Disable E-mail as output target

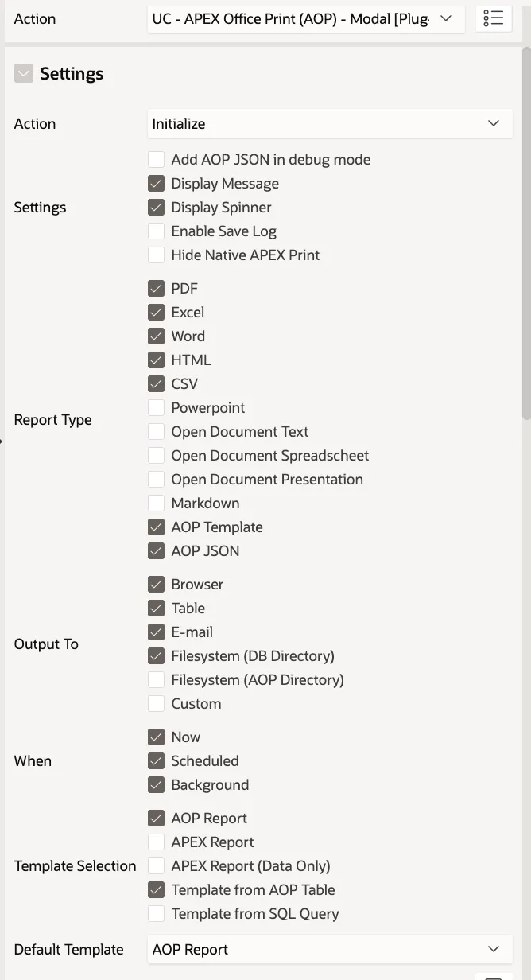pos(157,632)
